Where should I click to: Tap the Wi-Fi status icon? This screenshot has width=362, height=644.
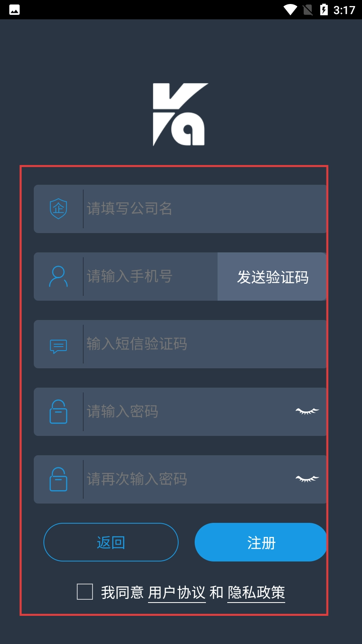coord(290,10)
